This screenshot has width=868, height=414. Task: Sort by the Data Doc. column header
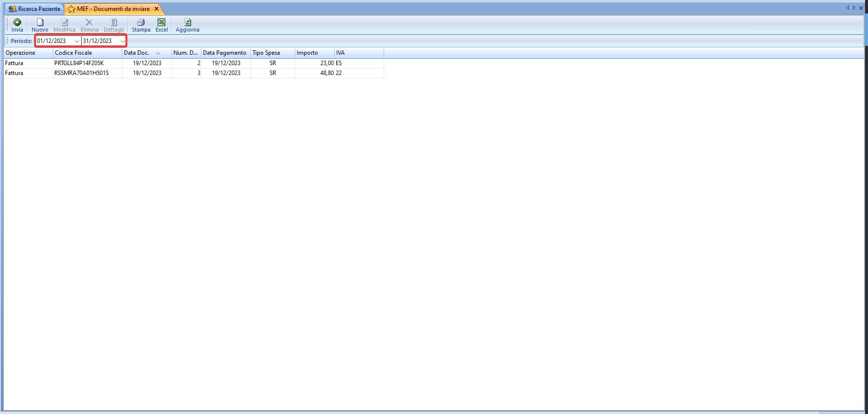click(147, 53)
